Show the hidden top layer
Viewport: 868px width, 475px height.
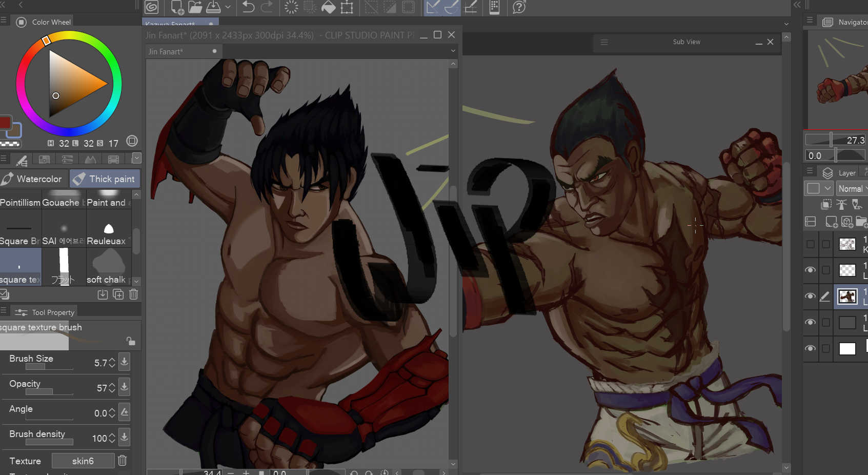[810, 244]
